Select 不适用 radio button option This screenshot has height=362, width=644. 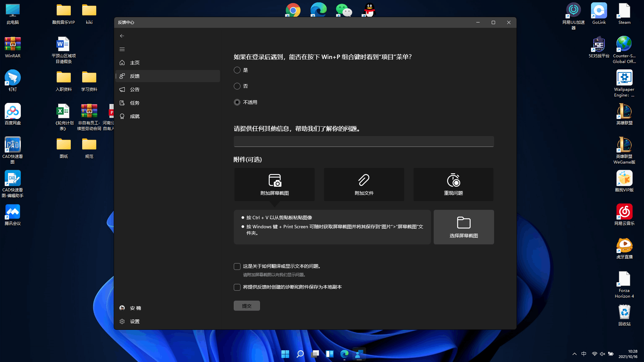coord(237,102)
